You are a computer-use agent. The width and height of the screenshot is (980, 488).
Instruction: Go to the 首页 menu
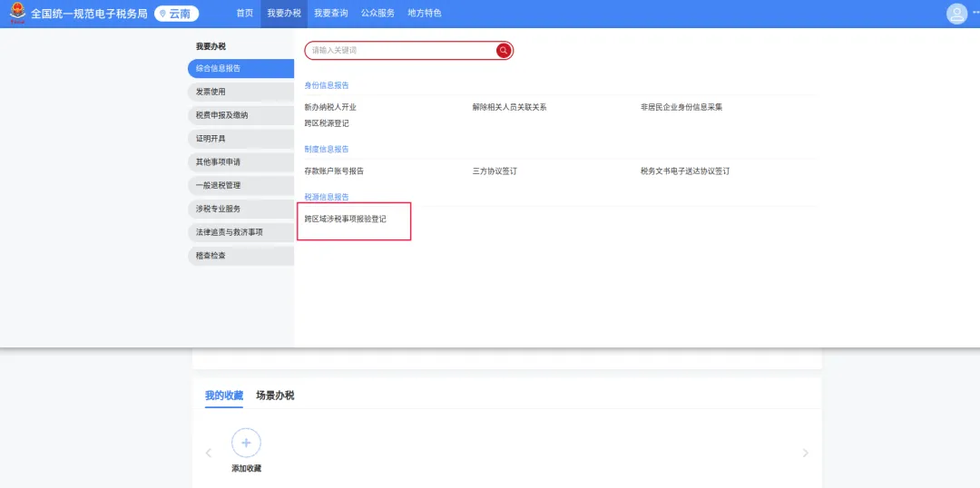point(244,13)
